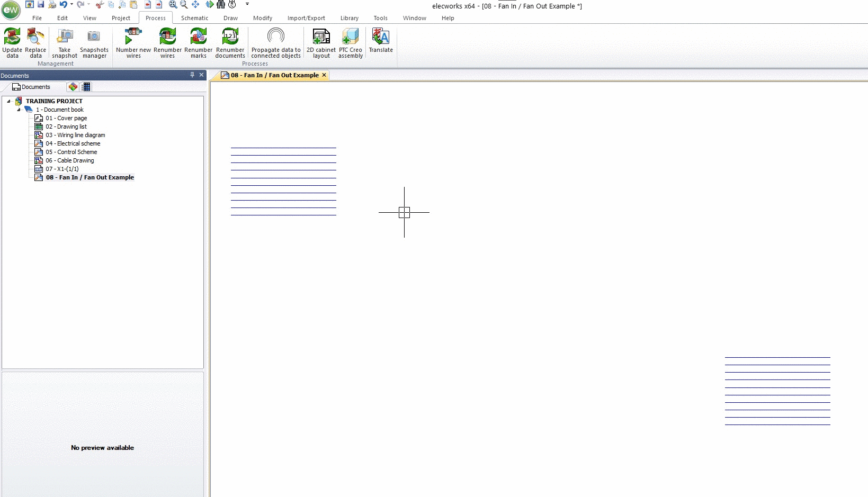
Task: Click the binoculars Find icon
Action: [221, 4]
